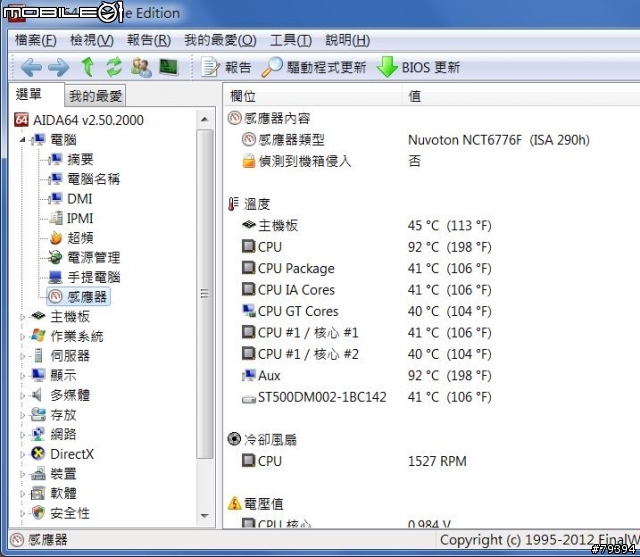Expand the 存放 tree node
Image resolution: width=640 pixels, height=557 pixels.
point(22,415)
